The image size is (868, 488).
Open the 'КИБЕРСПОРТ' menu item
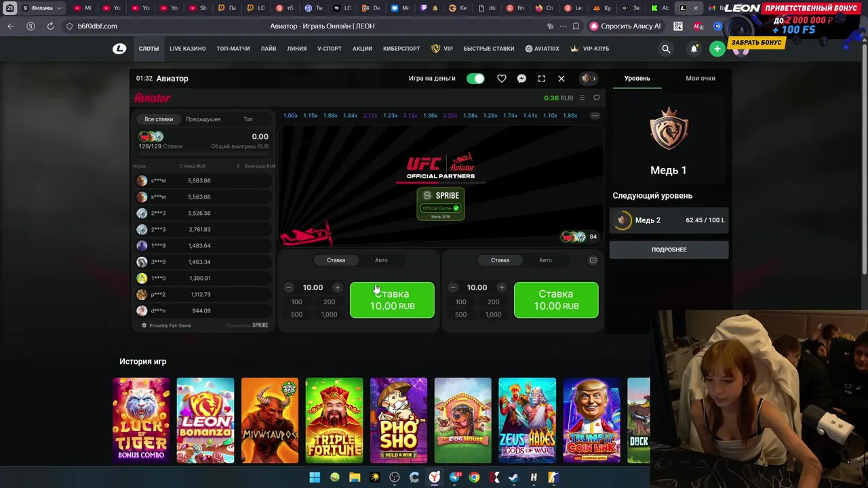pyautogui.click(x=401, y=49)
